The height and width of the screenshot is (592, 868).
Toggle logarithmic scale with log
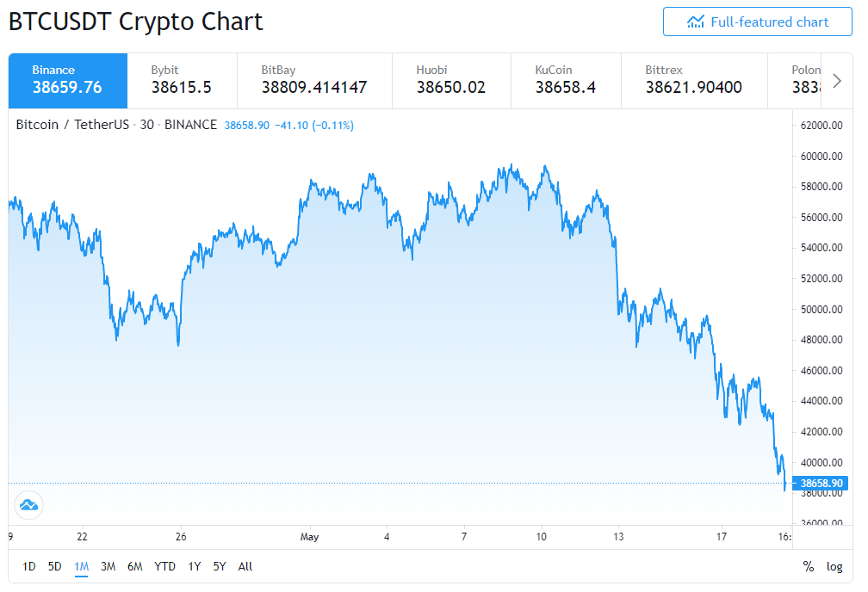(x=834, y=566)
